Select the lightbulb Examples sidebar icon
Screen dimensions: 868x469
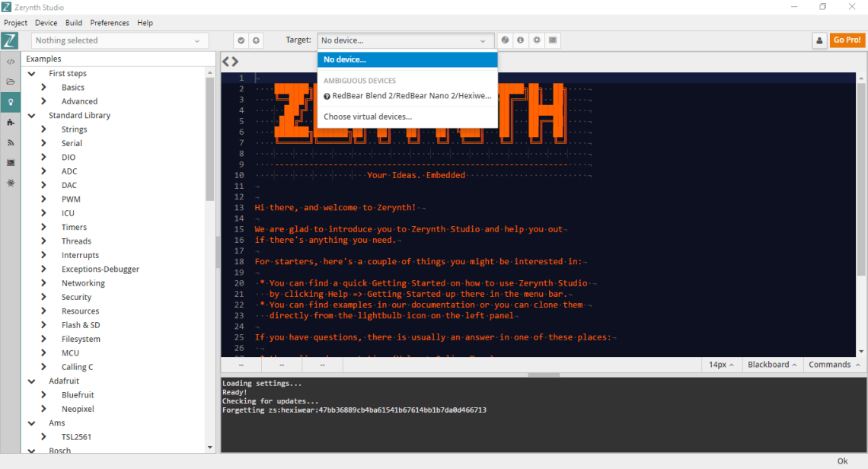[x=11, y=102]
